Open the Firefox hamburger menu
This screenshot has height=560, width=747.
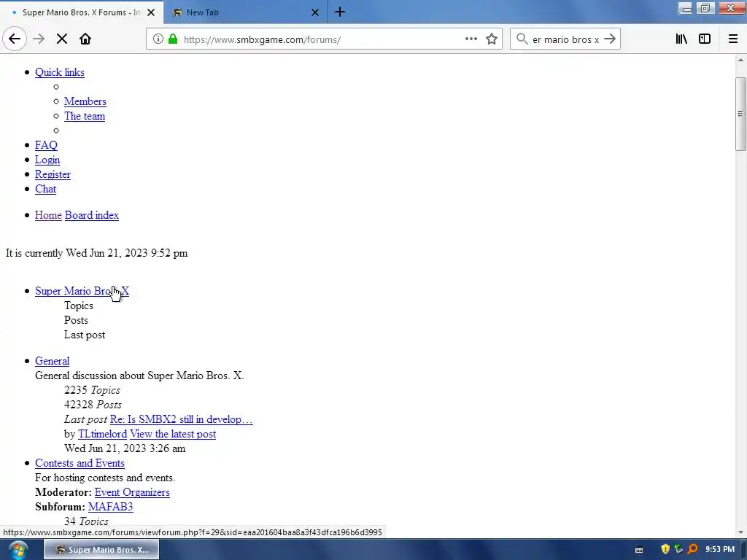tap(733, 39)
